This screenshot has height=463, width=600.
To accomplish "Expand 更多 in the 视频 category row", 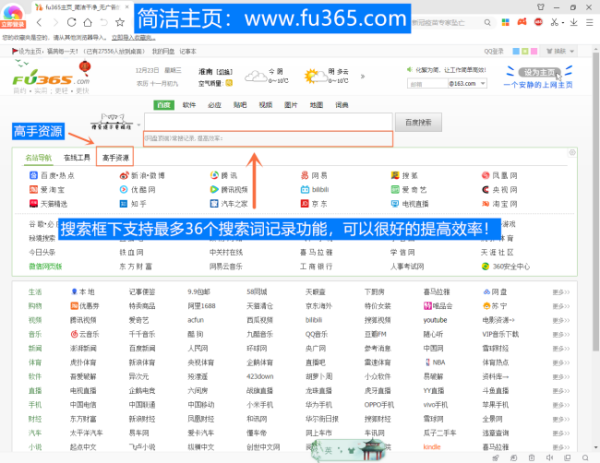I will click(559, 319).
